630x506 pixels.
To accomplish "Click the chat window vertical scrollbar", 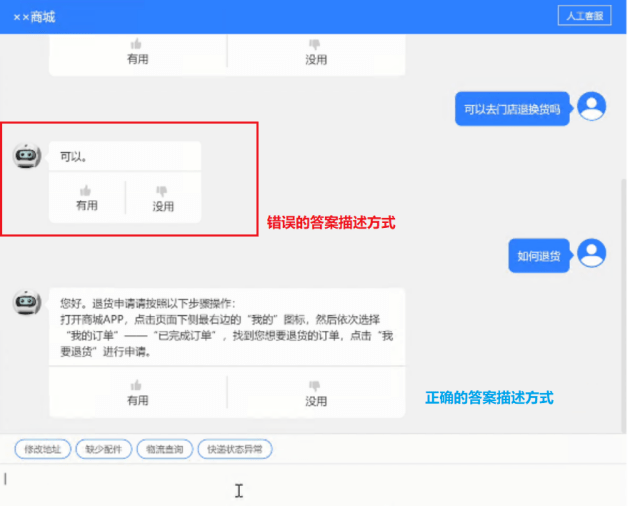I will [624, 305].
